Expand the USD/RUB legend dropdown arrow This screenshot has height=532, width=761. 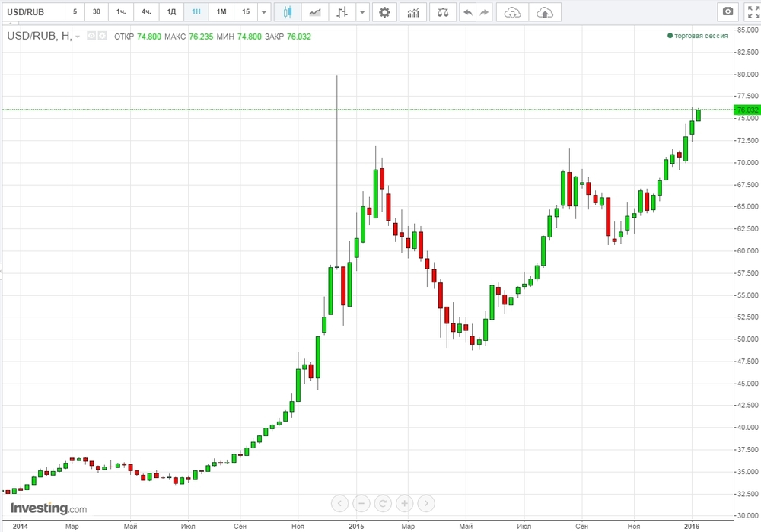click(x=78, y=37)
